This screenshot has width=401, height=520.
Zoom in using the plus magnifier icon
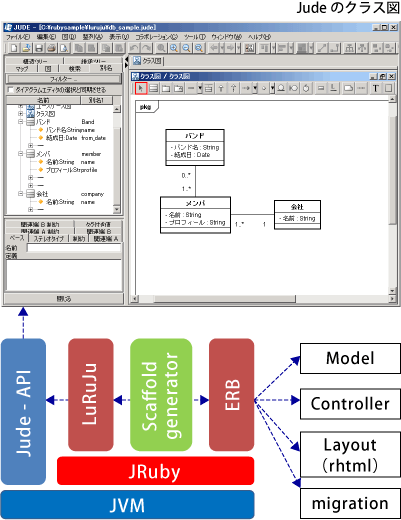174,48
